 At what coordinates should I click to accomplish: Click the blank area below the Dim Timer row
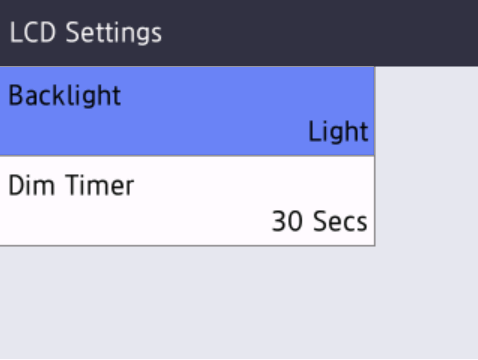239,303
